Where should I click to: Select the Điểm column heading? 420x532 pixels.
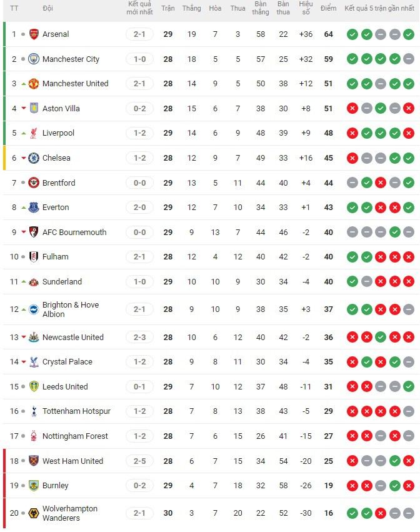[329, 8]
